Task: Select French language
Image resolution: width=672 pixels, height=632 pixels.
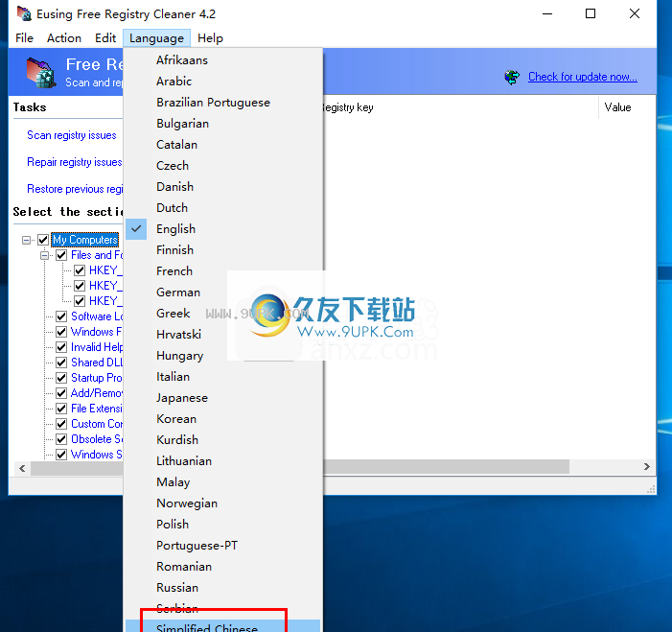Action: (222, 271)
